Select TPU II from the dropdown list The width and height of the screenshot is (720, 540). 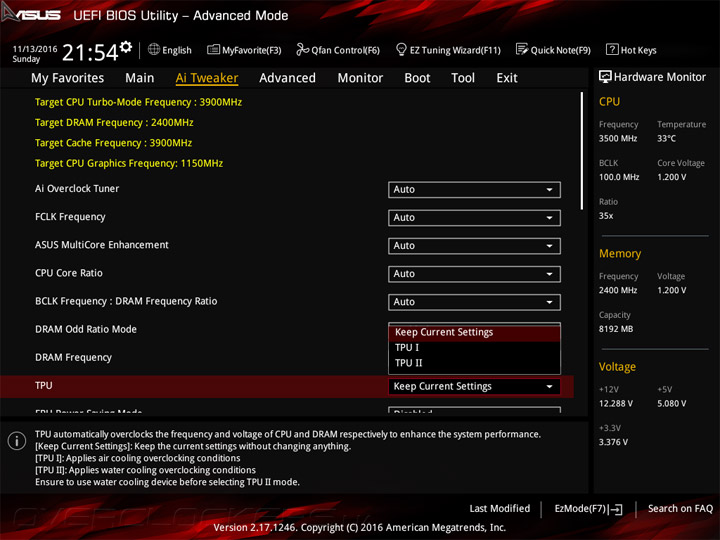coord(474,363)
